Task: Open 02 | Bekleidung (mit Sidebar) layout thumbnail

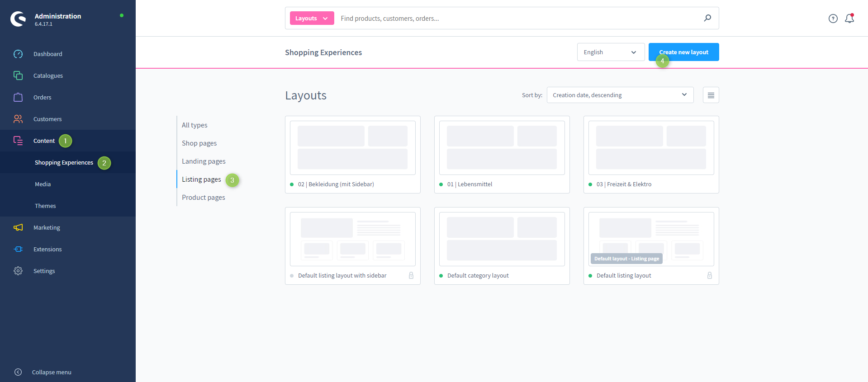Action: click(353, 148)
